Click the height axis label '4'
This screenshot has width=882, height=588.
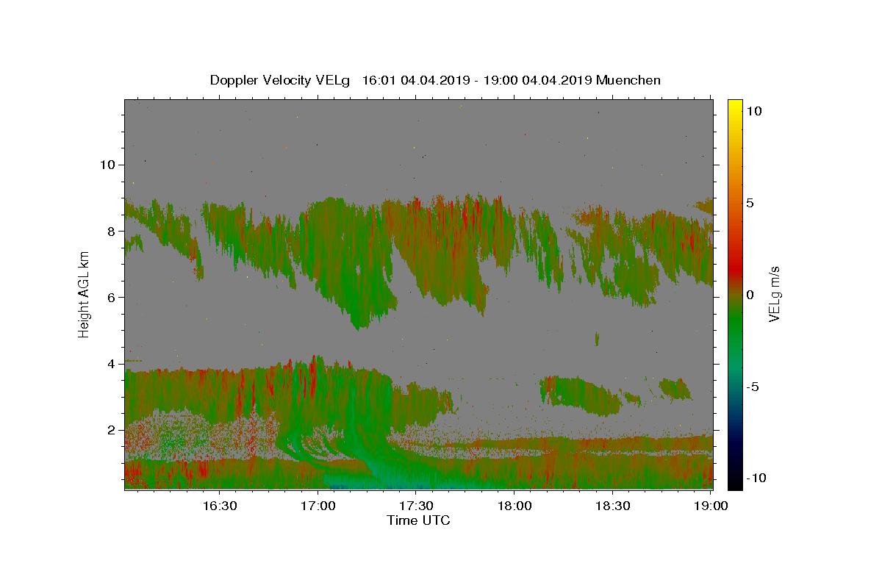pyautogui.click(x=111, y=364)
